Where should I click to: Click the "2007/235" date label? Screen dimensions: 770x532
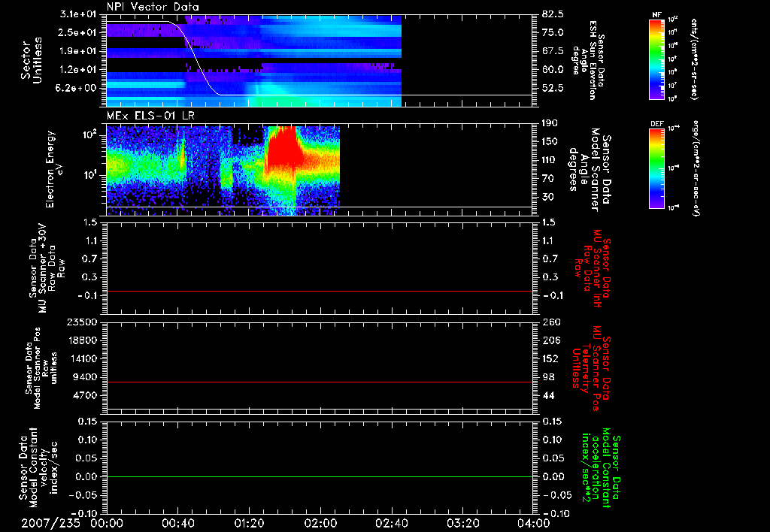(50, 523)
